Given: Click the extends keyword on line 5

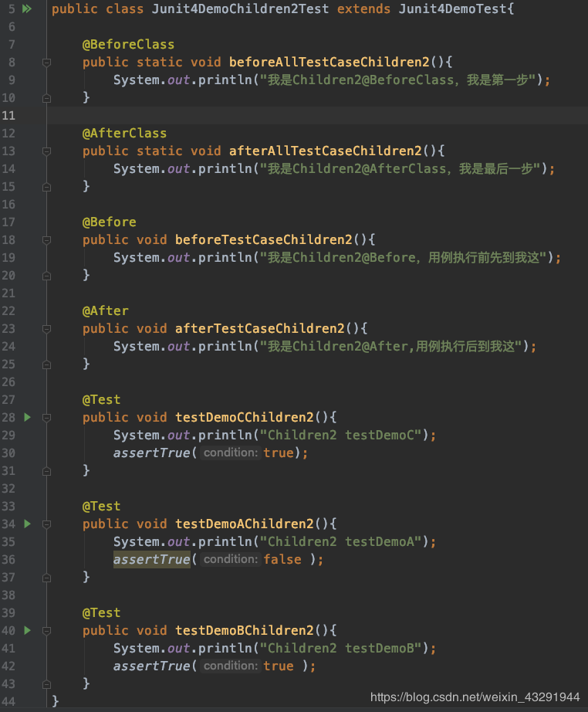Looking at the screenshot, I should click(x=363, y=8).
